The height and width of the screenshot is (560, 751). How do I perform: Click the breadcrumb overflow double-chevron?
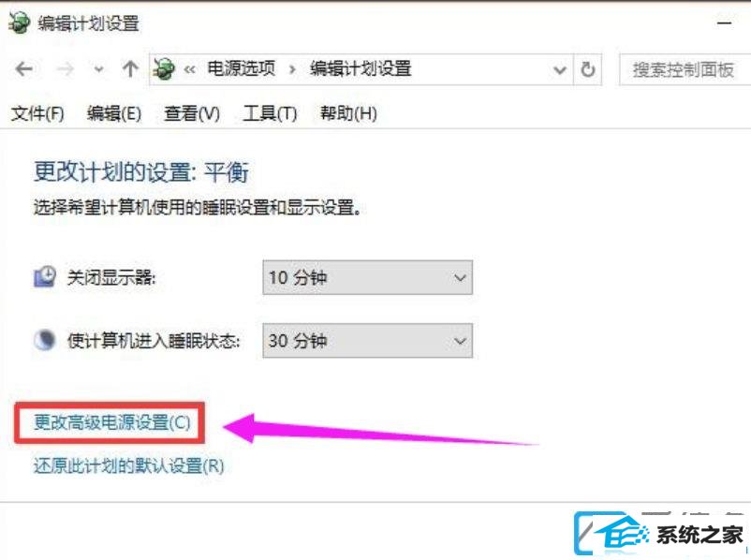point(190,70)
